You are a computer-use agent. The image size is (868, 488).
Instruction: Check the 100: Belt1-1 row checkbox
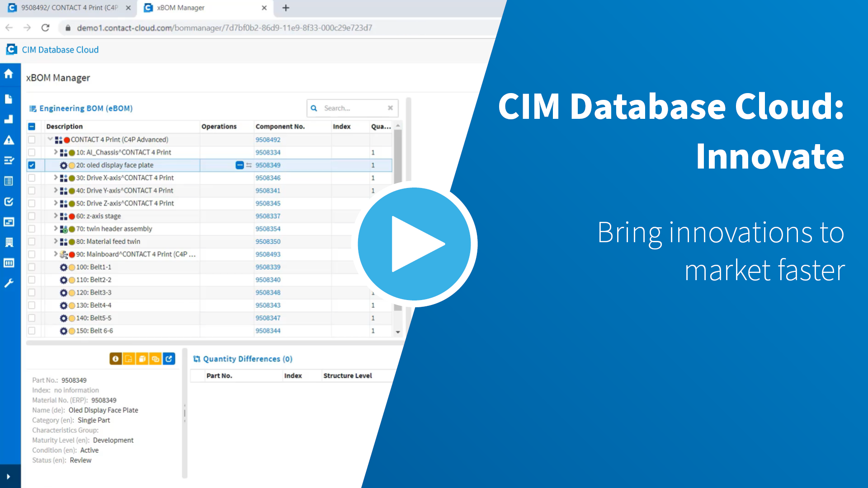point(32,267)
